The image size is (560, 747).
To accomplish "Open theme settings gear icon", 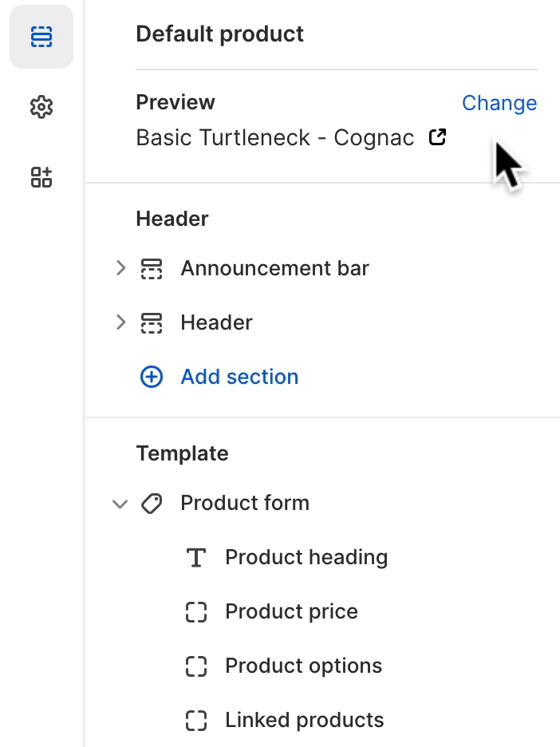I will [41, 106].
